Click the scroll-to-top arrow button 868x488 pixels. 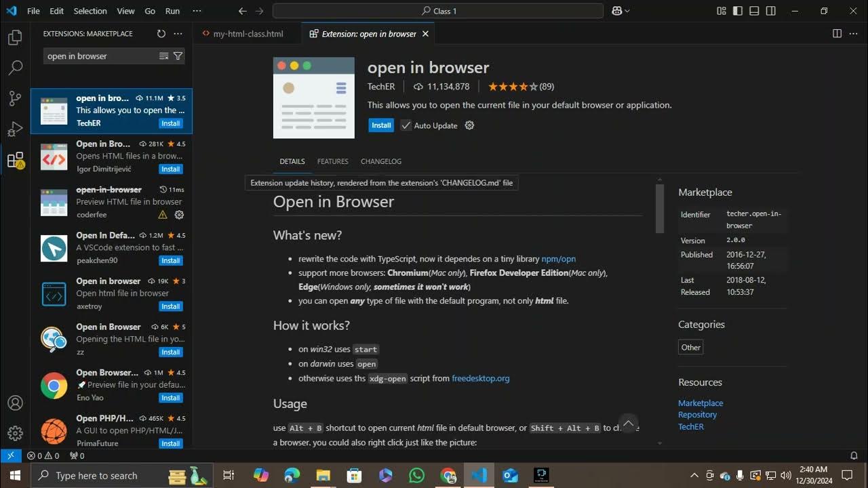coord(628,424)
